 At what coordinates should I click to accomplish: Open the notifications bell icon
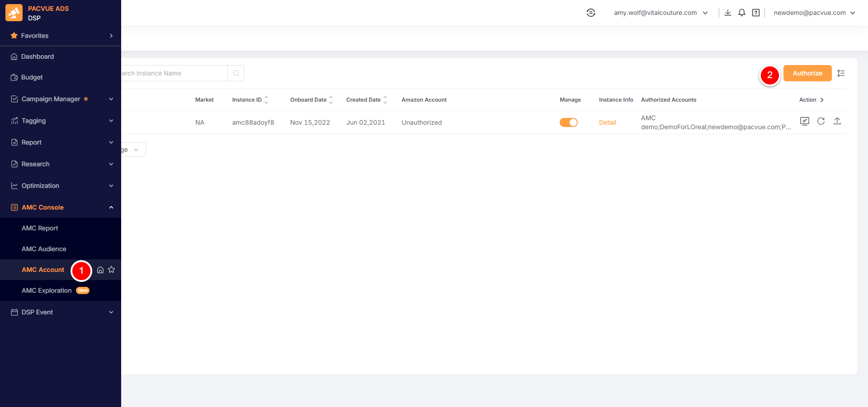point(742,13)
